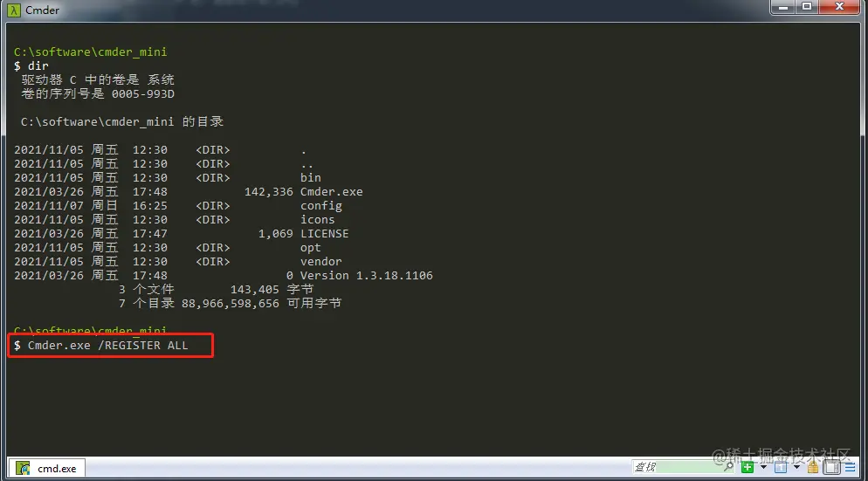868x481 pixels.
Task: Expand the console switcher dropdown arrow
Action: [x=796, y=467]
